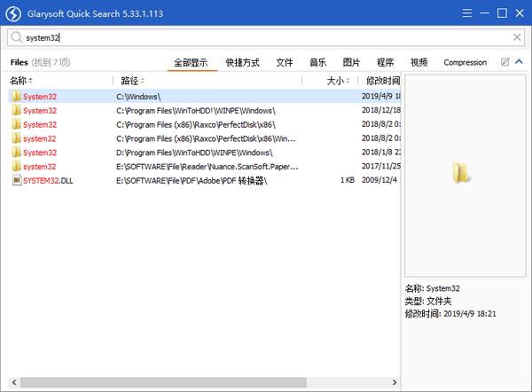
Task: Select the Compression filter tab
Action: point(465,63)
